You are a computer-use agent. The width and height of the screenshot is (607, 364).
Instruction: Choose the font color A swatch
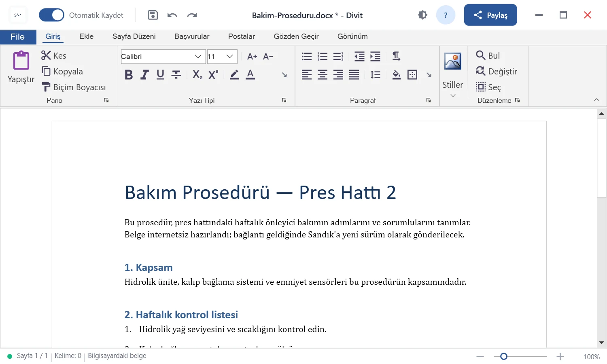point(250,74)
